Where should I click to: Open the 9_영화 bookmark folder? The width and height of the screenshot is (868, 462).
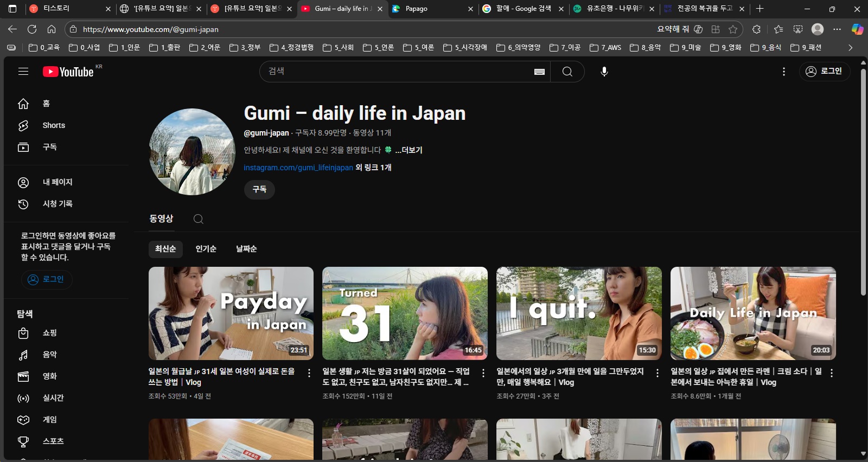[x=726, y=48]
